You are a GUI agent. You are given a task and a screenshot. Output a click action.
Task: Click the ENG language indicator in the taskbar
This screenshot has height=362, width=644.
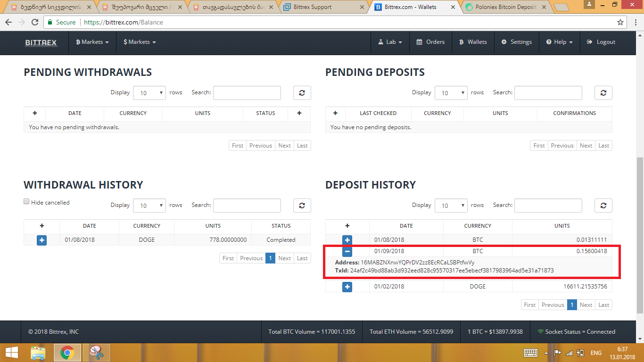(596, 353)
